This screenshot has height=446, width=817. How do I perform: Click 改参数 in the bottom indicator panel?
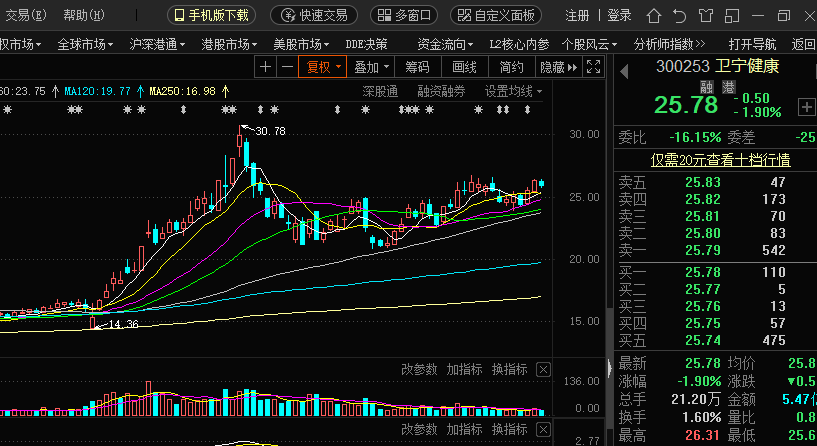click(419, 430)
